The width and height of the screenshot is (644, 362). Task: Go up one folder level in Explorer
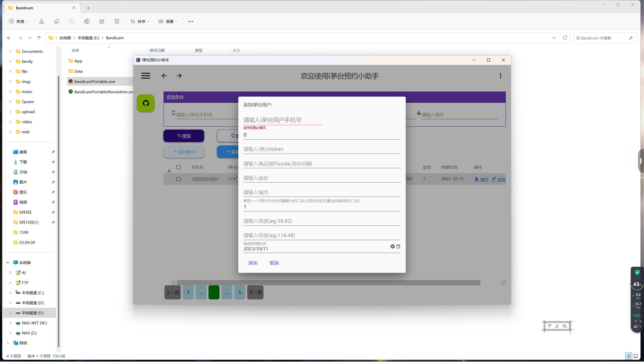(x=39, y=38)
